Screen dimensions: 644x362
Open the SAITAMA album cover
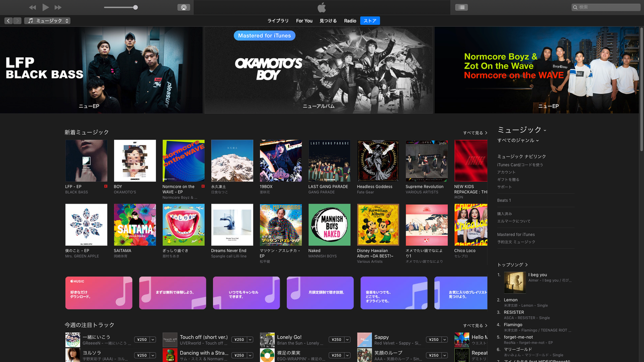tap(135, 225)
